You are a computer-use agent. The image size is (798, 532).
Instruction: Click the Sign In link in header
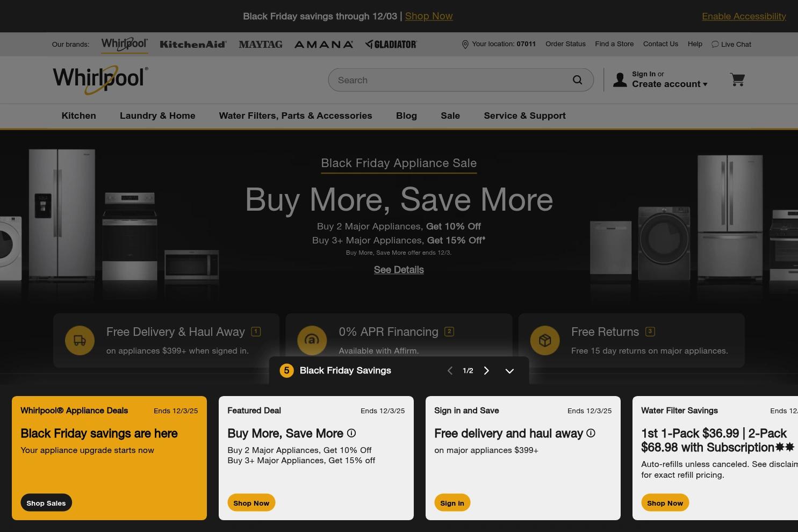tap(644, 74)
